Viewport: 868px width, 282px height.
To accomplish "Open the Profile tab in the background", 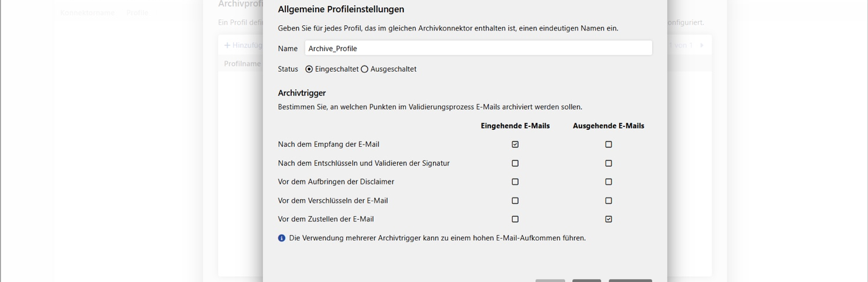I will (x=137, y=12).
